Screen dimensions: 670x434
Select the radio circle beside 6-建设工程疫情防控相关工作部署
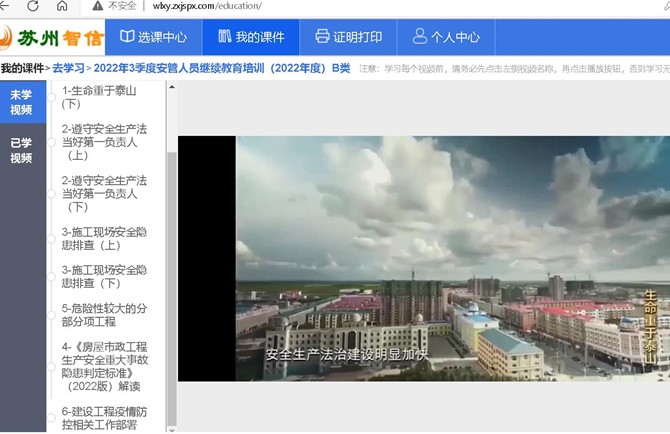(52, 417)
